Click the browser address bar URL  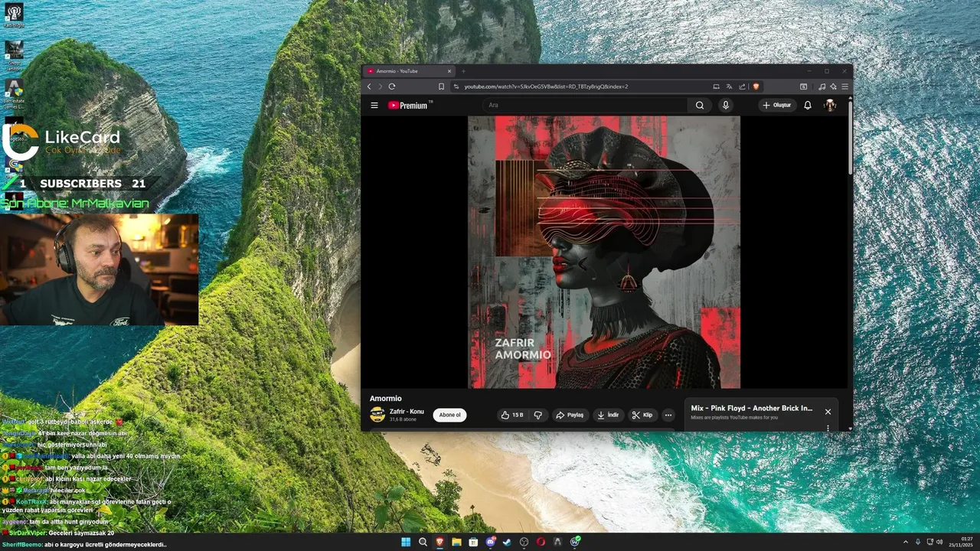pyautogui.click(x=546, y=86)
